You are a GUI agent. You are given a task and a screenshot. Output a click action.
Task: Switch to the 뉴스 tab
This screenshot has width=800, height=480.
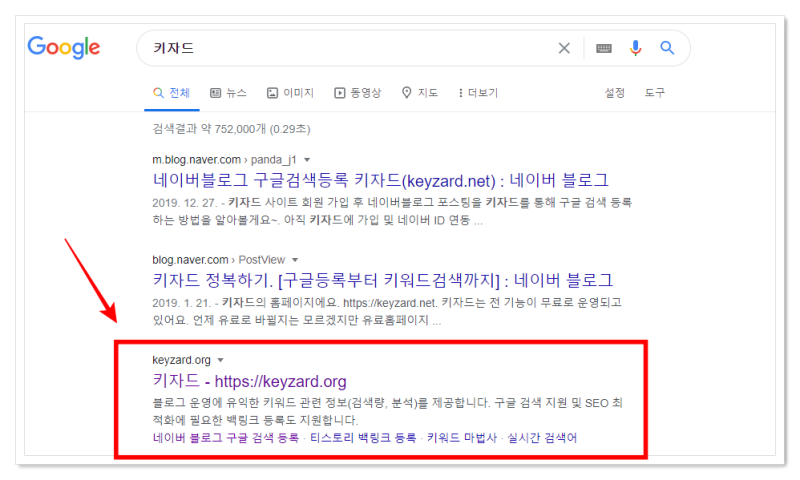coord(229,93)
